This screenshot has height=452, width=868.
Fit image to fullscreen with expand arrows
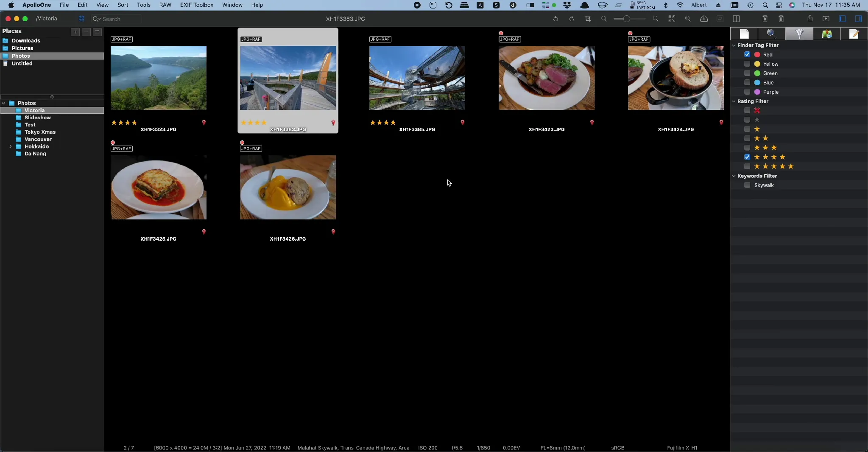672,19
